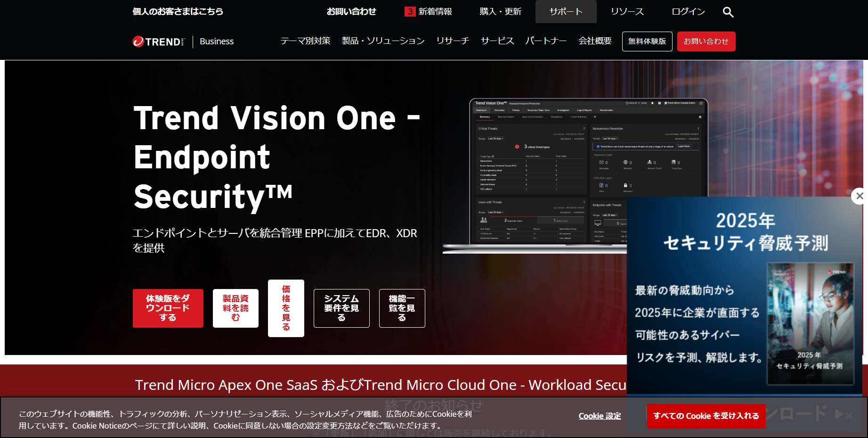Click システム要件を見る button
Image resolution: width=868 pixels, height=438 pixels.
pos(341,308)
